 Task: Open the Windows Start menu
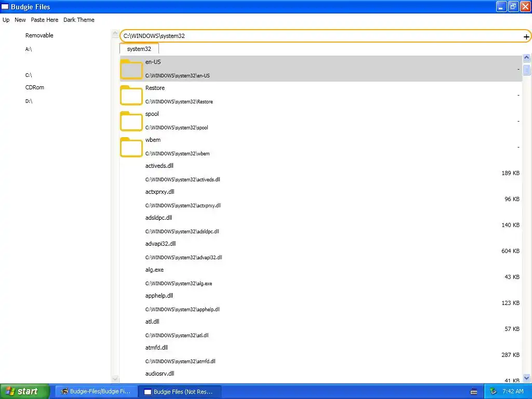[25, 392]
